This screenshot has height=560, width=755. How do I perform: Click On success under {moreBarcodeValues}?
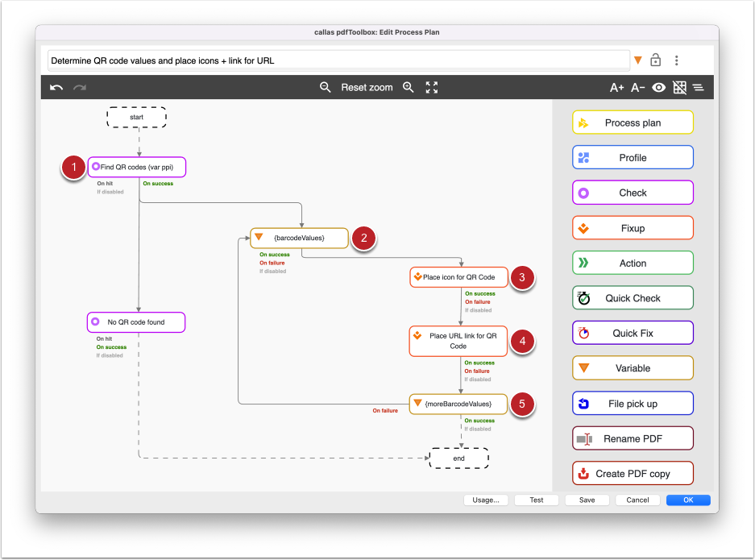tap(479, 421)
